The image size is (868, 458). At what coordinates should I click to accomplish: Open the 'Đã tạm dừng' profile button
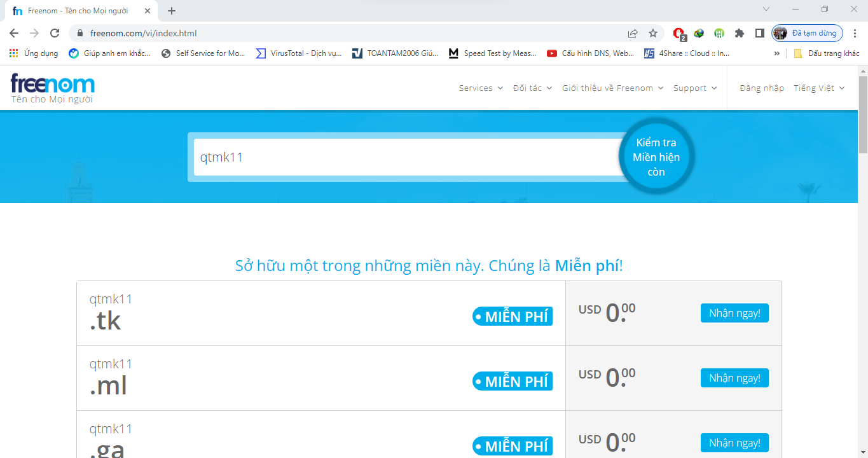808,33
